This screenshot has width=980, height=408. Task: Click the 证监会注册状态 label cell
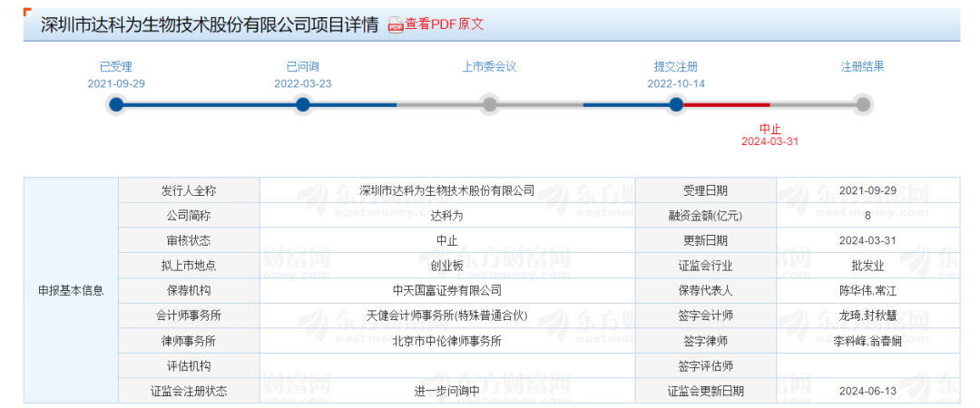point(189,391)
